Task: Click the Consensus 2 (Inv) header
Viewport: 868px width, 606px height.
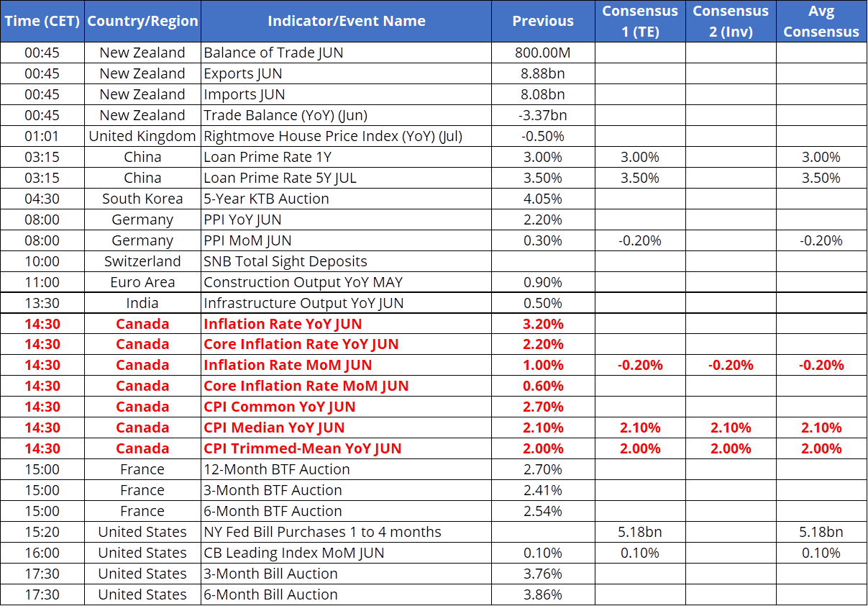Action: click(x=731, y=21)
